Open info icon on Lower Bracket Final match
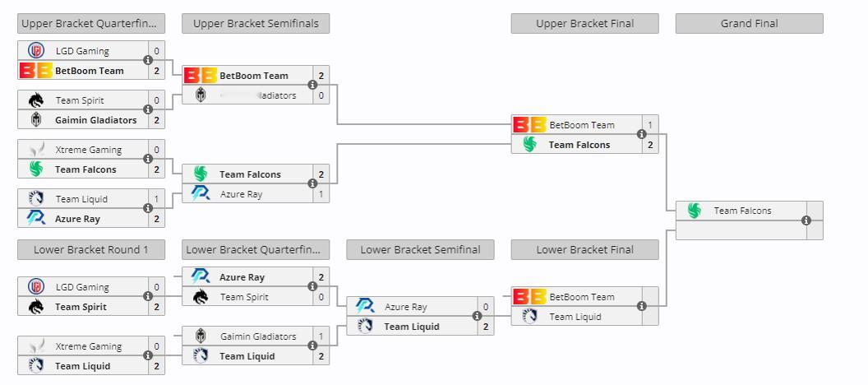Image resolution: width=868 pixels, height=385 pixels. click(642, 306)
